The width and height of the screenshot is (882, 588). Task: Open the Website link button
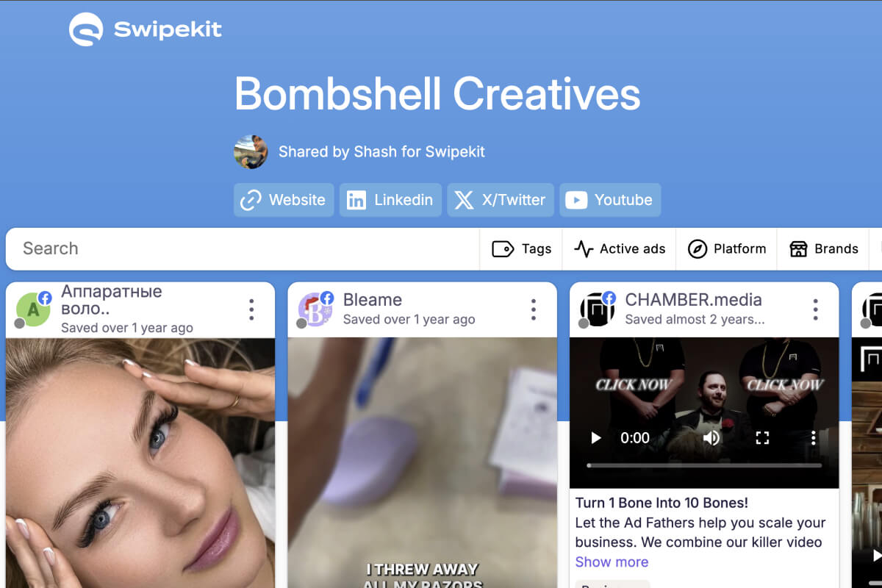pyautogui.click(x=284, y=200)
